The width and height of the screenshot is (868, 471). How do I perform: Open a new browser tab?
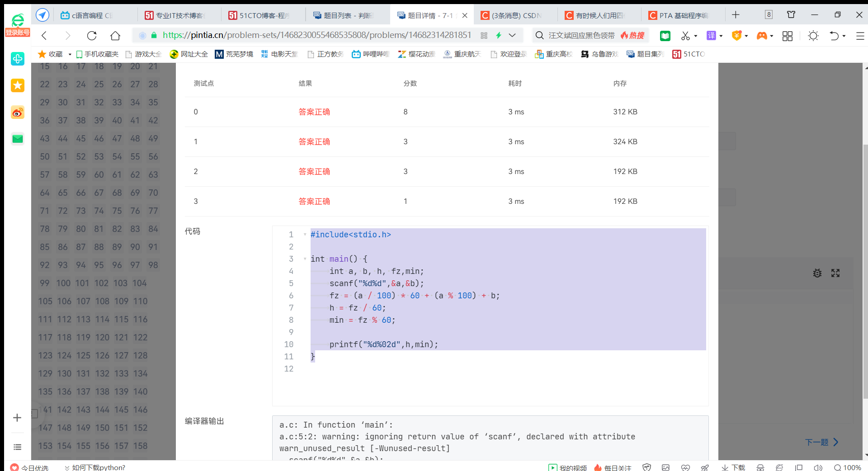tap(736, 15)
